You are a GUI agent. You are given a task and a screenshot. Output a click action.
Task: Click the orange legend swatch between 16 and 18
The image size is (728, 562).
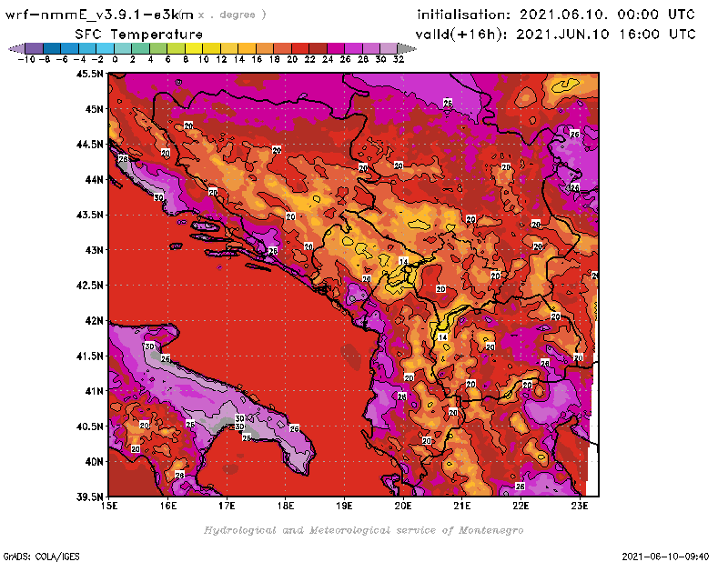(x=265, y=48)
